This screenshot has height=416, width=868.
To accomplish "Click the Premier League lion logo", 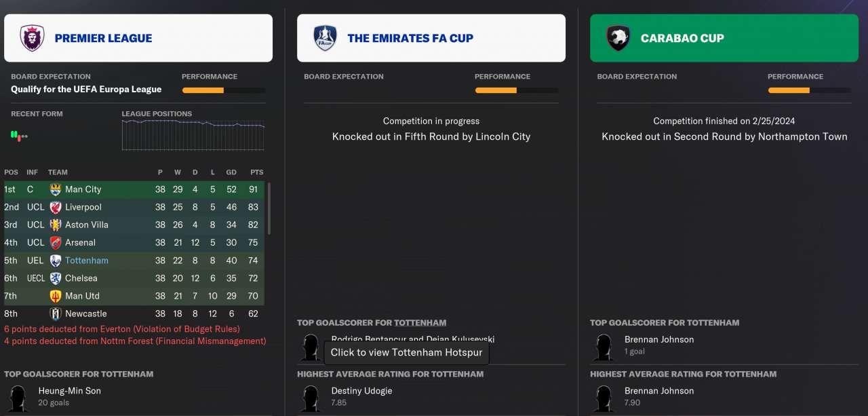I will 32,38.
